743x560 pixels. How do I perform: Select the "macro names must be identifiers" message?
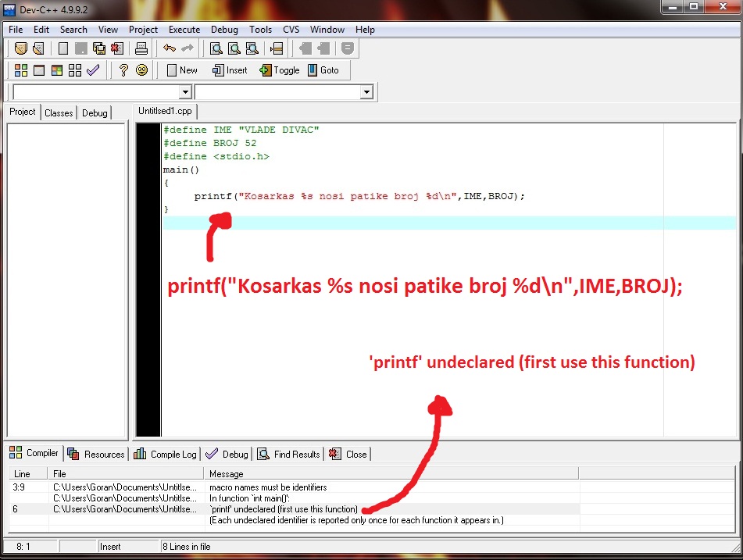pos(268,487)
